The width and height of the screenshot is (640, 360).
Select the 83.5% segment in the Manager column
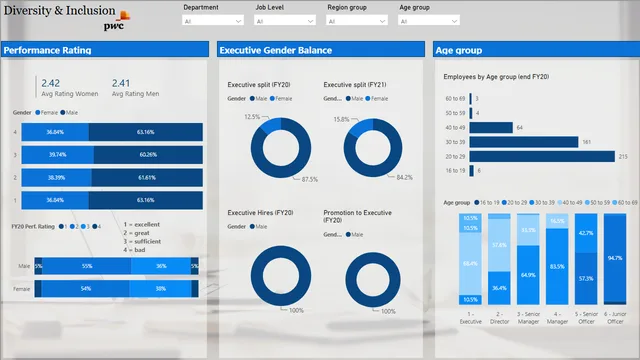click(557, 267)
